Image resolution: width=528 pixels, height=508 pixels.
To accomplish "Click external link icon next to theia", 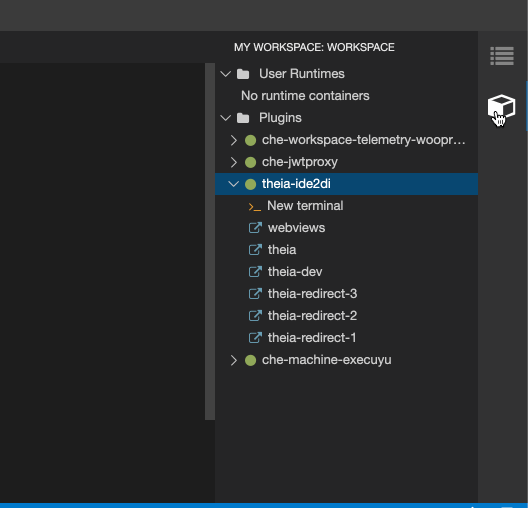I will tap(255, 250).
